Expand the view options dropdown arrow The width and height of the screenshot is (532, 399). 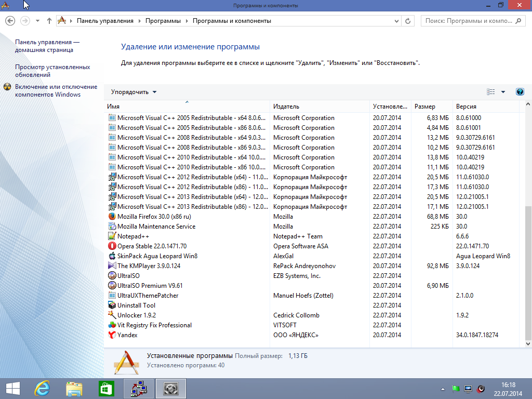(x=503, y=92)
